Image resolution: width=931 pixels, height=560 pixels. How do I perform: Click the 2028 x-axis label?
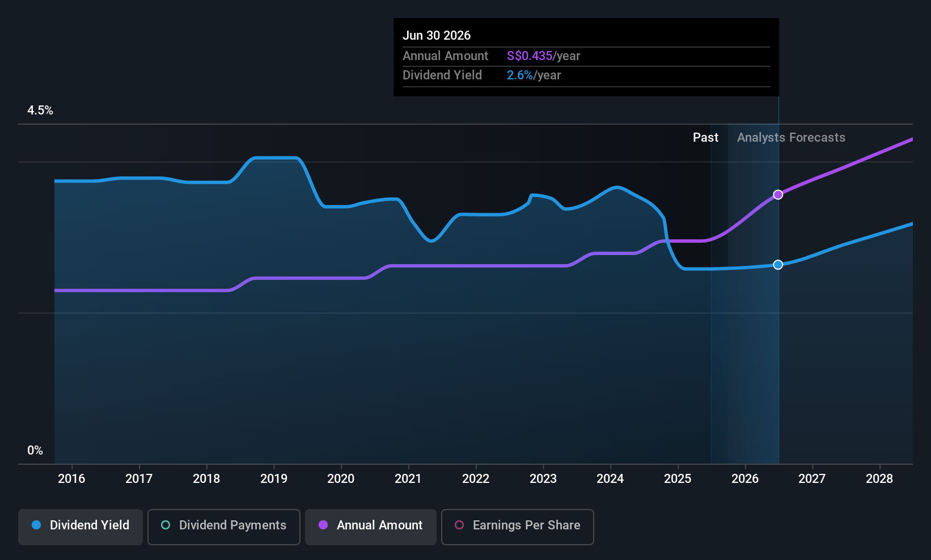click(879, 478)
